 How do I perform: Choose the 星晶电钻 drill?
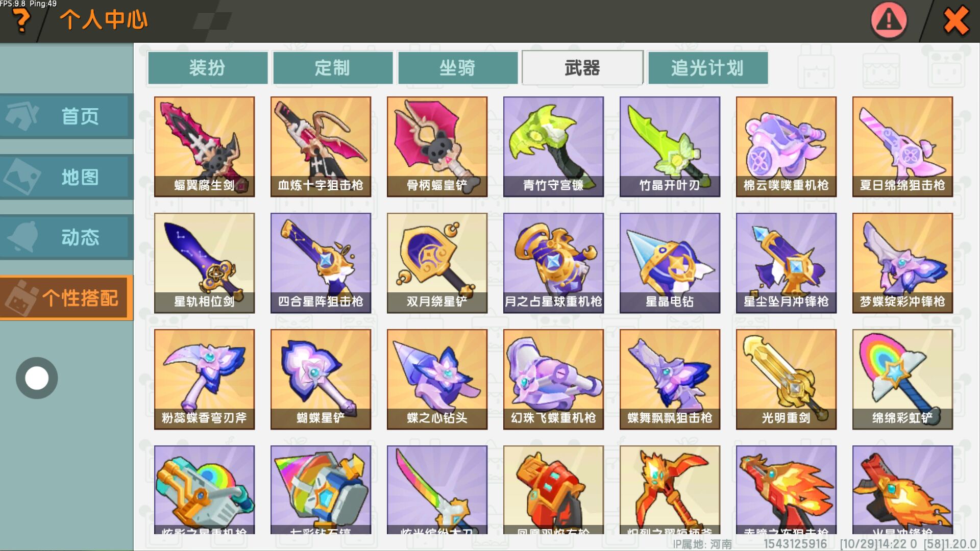[x=670, y=263]
